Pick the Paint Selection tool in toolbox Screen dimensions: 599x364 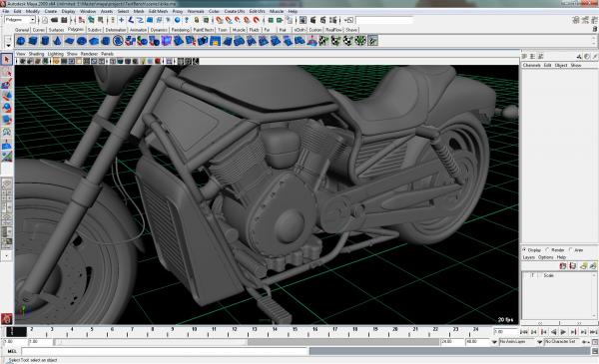point(7,84)
